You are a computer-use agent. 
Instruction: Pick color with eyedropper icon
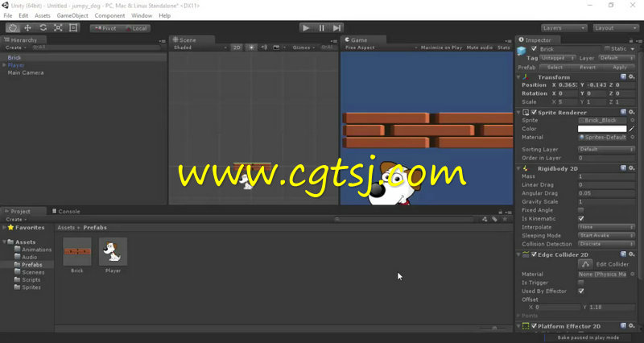coord(632,129)
